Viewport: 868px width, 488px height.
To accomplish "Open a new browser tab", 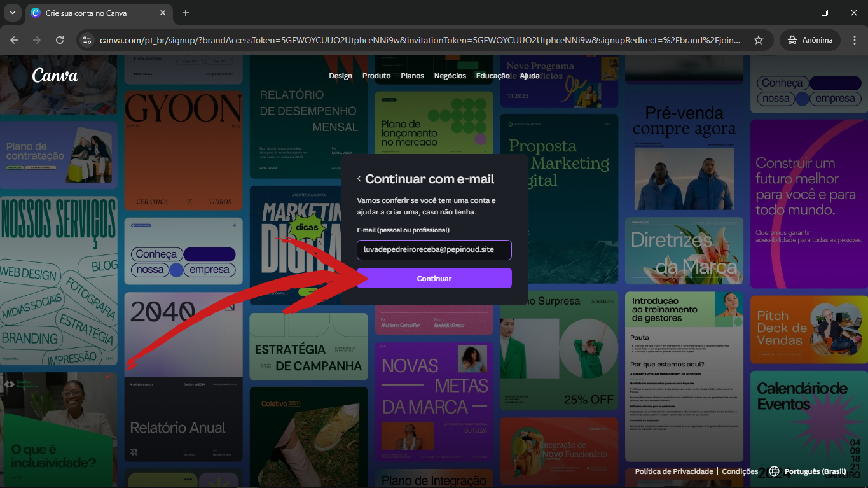I will [186, 13].
